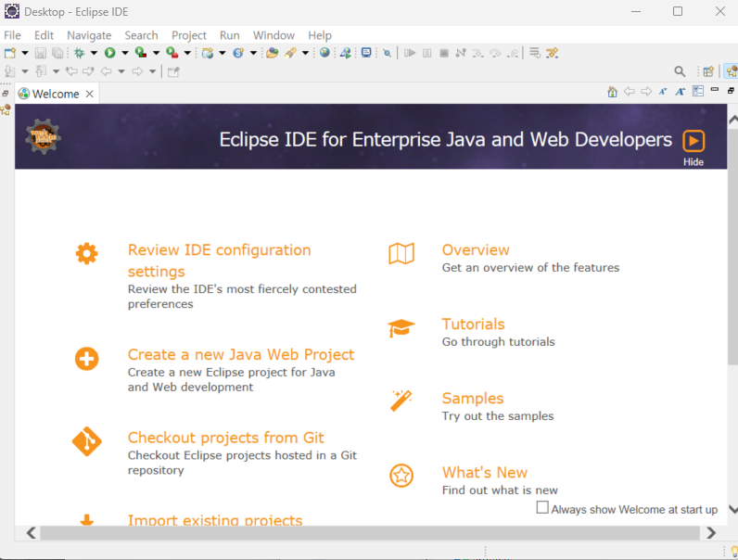Open the Coverage dropdown arrow
The width and height of the screenshot is (738, 560).
pyautogui.click(x=156, y=53)
